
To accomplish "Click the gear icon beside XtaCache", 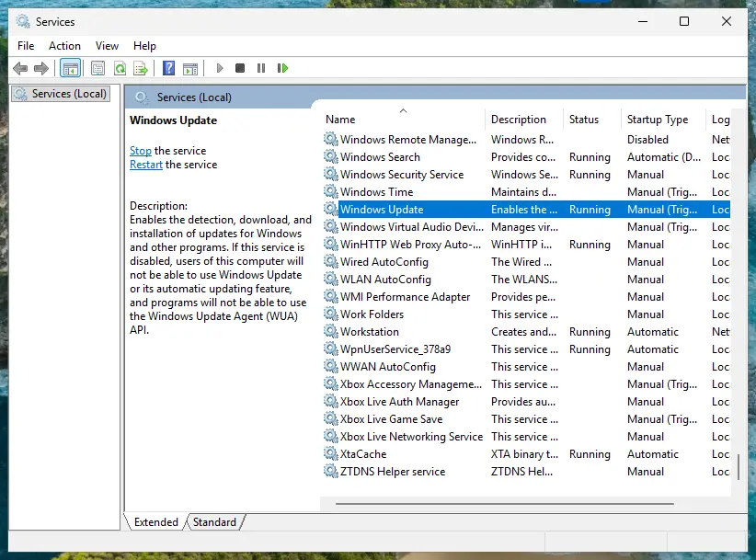I will [x=331, y=454].
